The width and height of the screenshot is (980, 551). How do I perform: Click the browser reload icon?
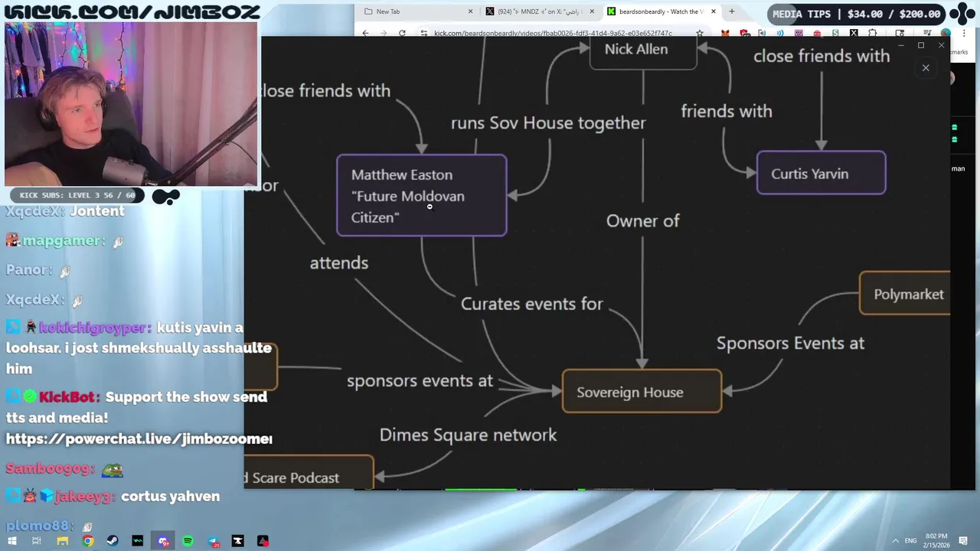coord(402,33)
